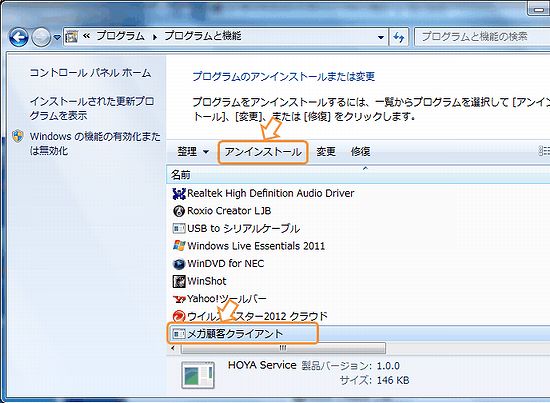Screen dimensions: 550x403
Task: Select Realtek High Definition Audio Driver row
Action: click(x=270, y=193)
